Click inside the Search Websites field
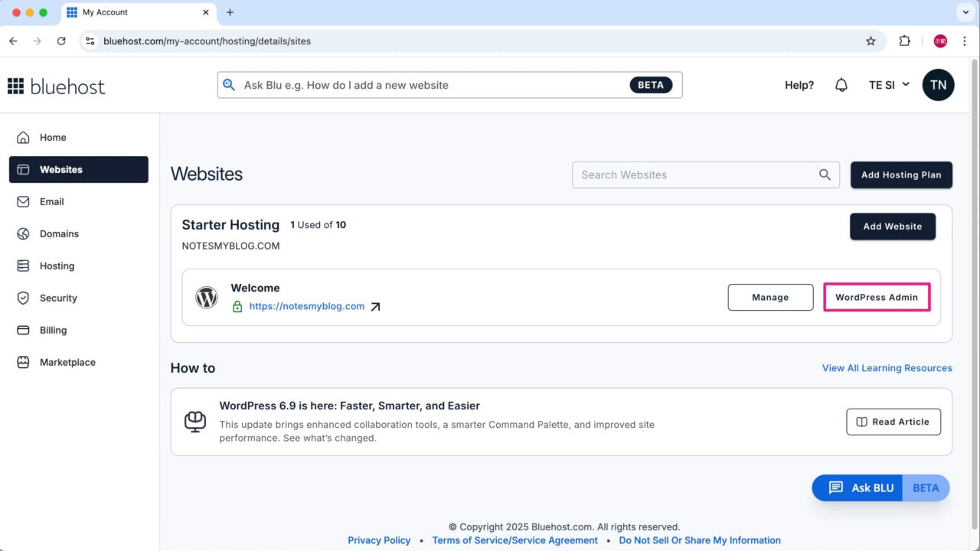The height and width of the screenshot is (551, 980). (689, 174)
